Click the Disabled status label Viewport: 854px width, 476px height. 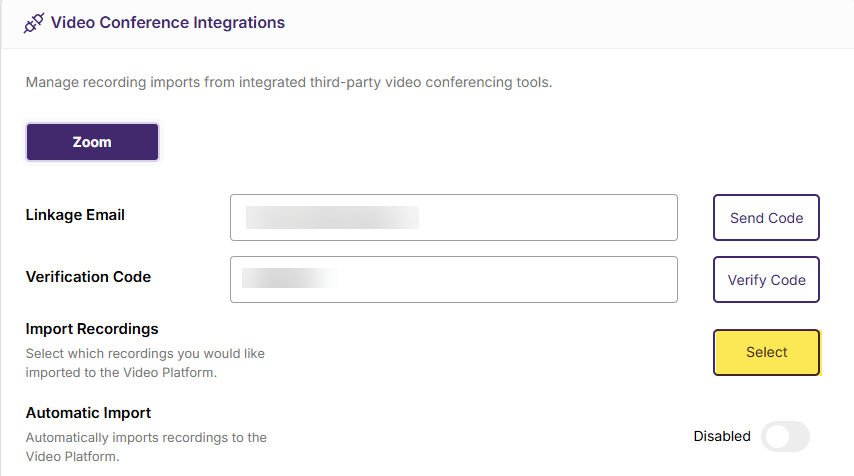(722, 436)
